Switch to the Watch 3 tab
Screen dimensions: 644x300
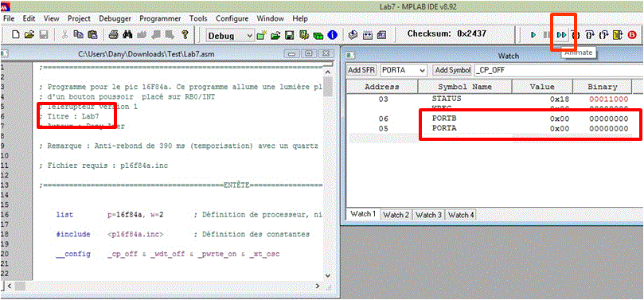click(428, 215)
